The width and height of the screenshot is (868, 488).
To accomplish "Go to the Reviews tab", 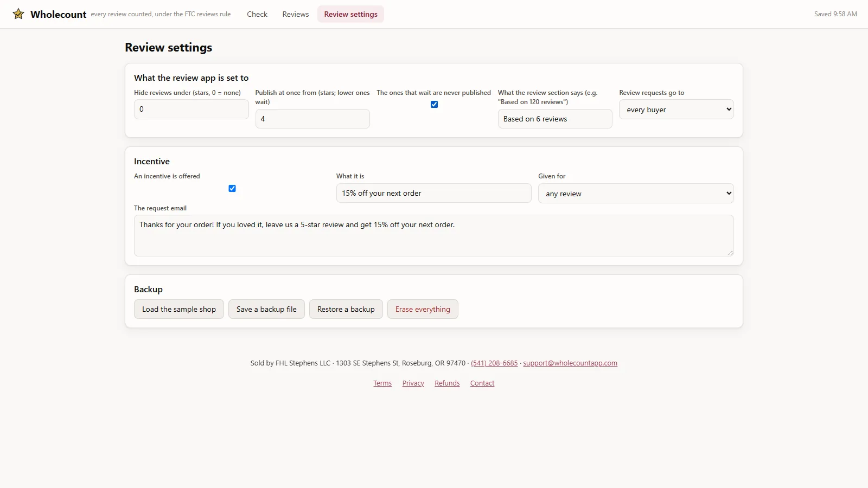I will click(296, 14).
